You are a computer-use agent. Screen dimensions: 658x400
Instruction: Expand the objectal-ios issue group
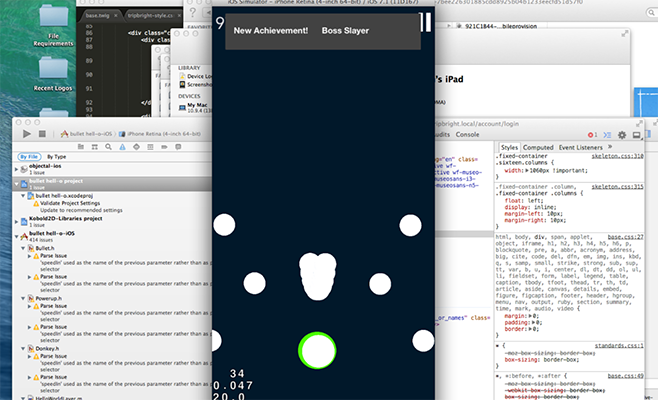tap(16, 169)
